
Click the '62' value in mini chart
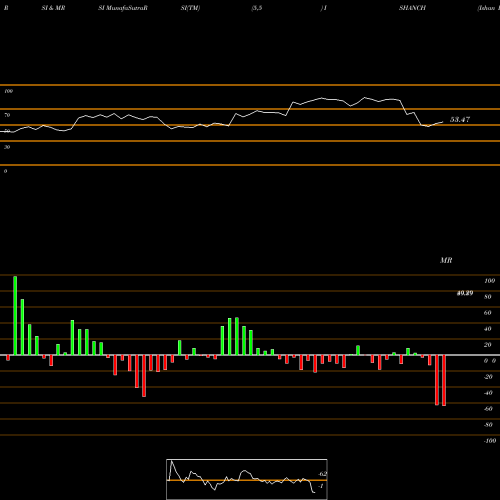(x=323, y=474)
